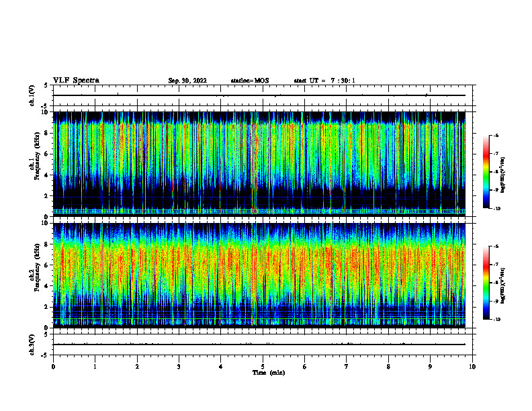532x411 pixels.
Task: Click the time axis tick label '7'
Action: (x=347, y=367)
